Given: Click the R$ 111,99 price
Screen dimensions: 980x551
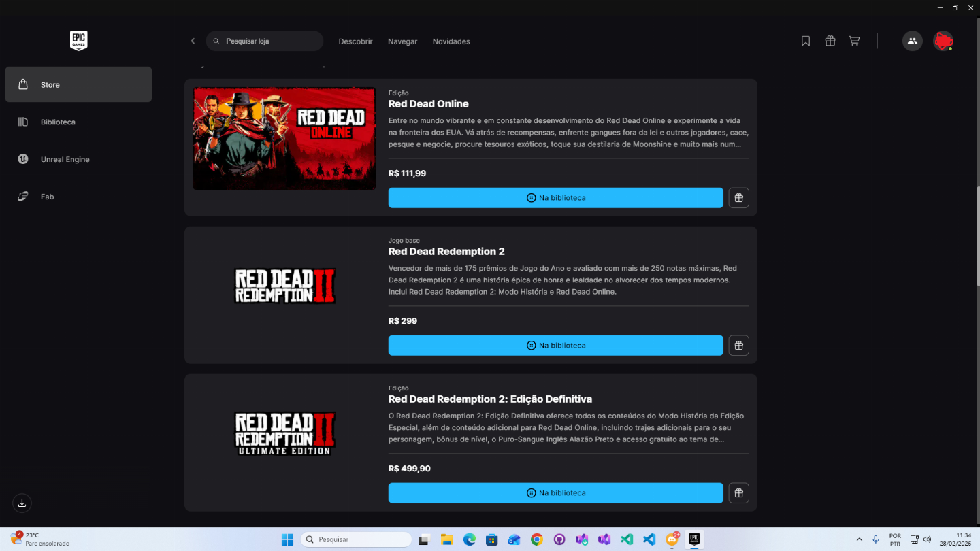Looking at the screenshot, I should coord(407,173).
